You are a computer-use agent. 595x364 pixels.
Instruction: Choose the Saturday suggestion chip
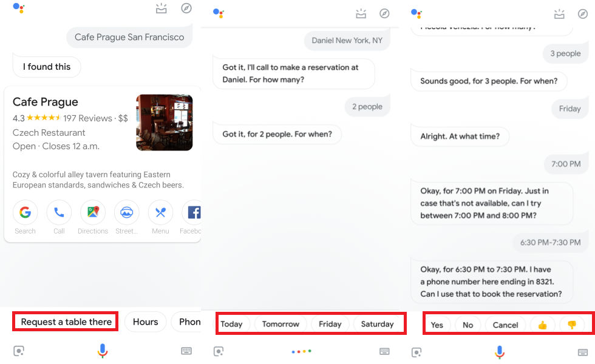377,324
